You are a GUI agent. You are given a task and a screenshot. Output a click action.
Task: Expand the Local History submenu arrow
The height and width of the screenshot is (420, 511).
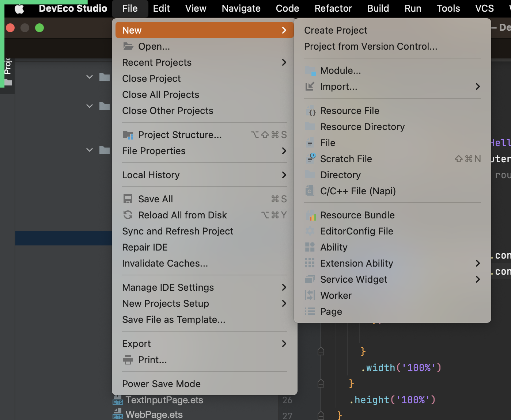point(284,175)
